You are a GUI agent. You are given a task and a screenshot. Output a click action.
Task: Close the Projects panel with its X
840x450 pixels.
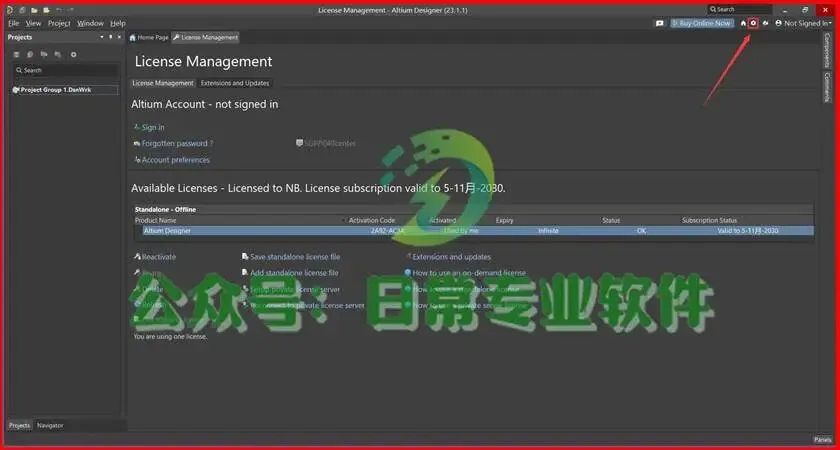click(119, 37)
